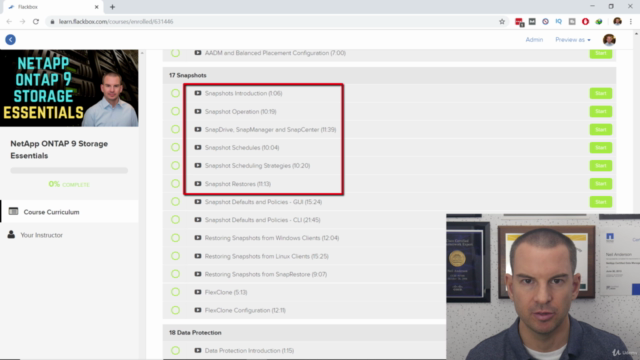Click the browser address bar URL

(x=116, y=22)
